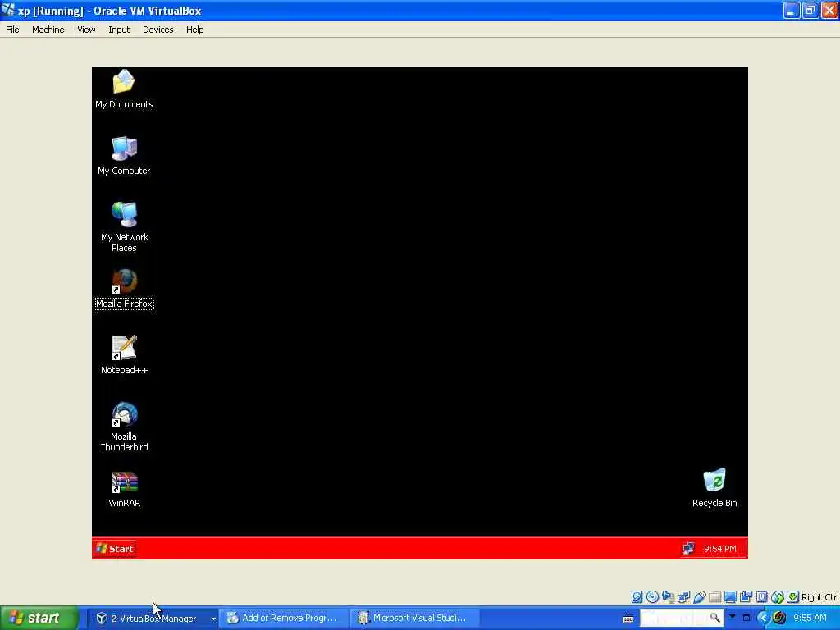Click the Right Ctrl host key label
Viewport: 840px width, 630px height.
click(x=819, y=597)
